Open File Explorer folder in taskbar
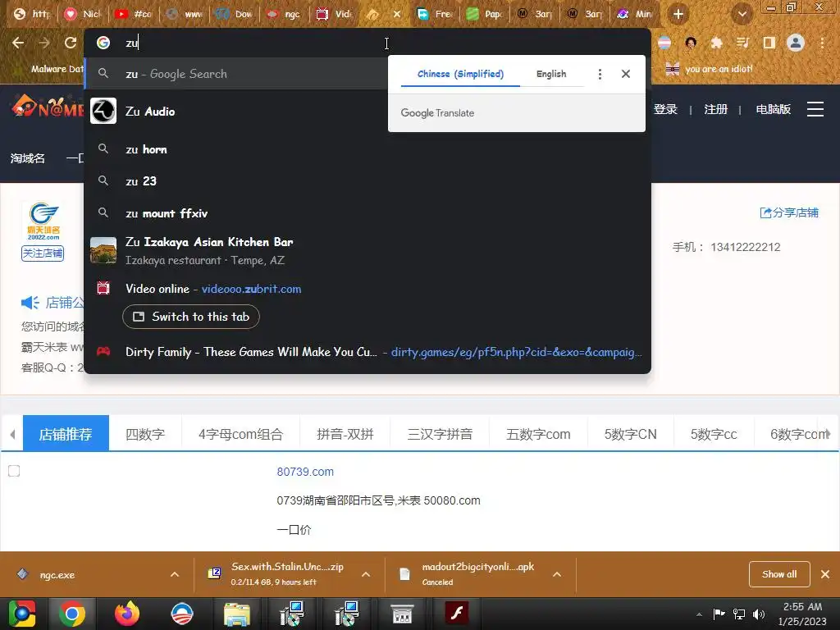The height and width of the screenshot is (630, 840). point(237,614)
